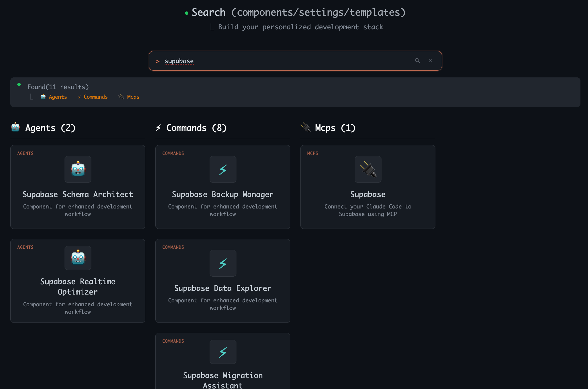The height and width of the screenshot is (389, 588).
Task: Click the green status dot near Found results
Action: tap(19, 84)
